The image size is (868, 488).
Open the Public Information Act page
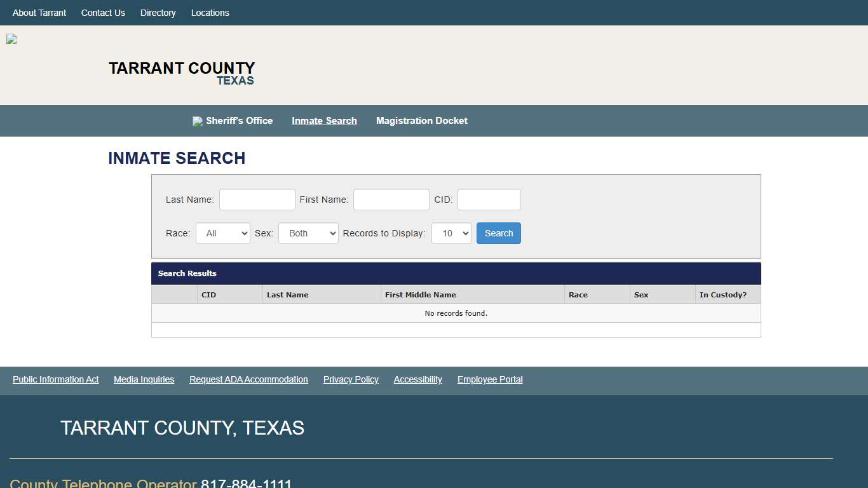55,379
